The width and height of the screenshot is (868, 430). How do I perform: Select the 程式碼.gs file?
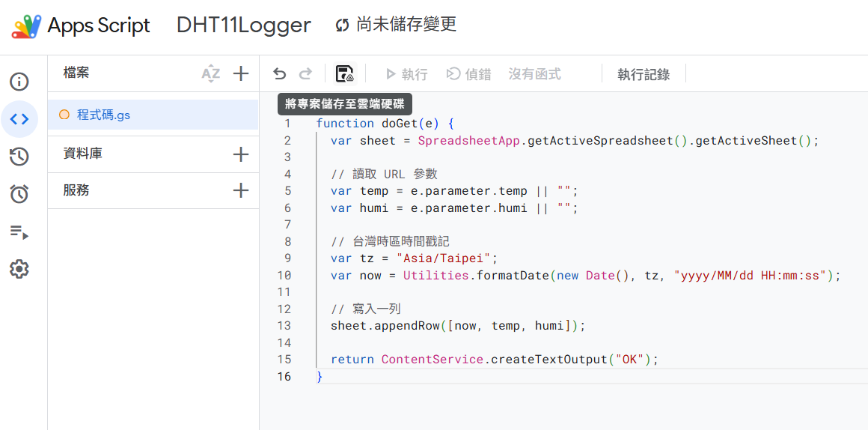point(103,115)
